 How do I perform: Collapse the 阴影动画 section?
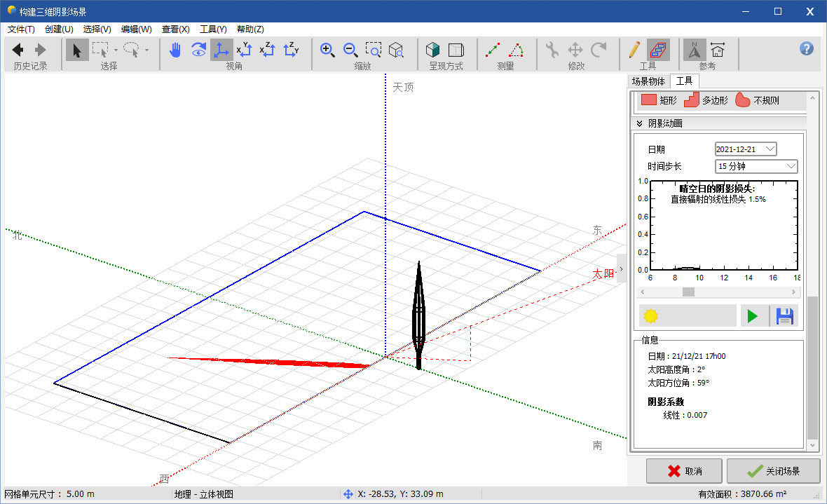pos(639,123)
